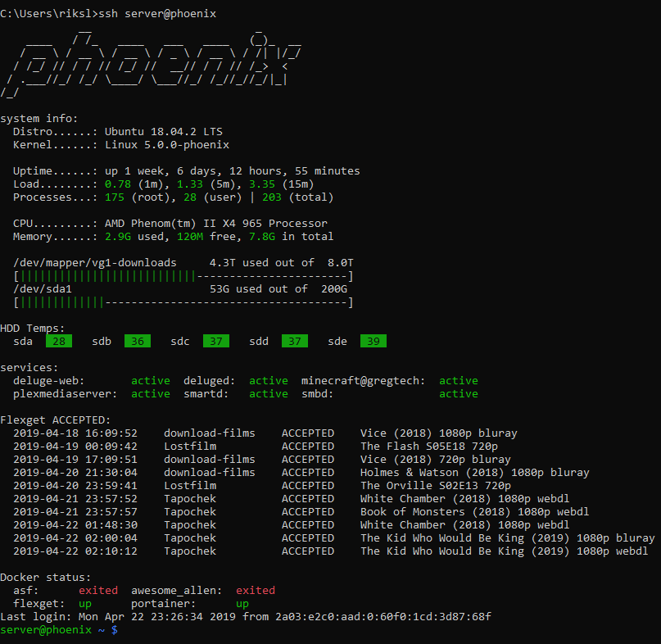
Task: Click the plexmediaserver active status indicator
Action: coord(150,393)
